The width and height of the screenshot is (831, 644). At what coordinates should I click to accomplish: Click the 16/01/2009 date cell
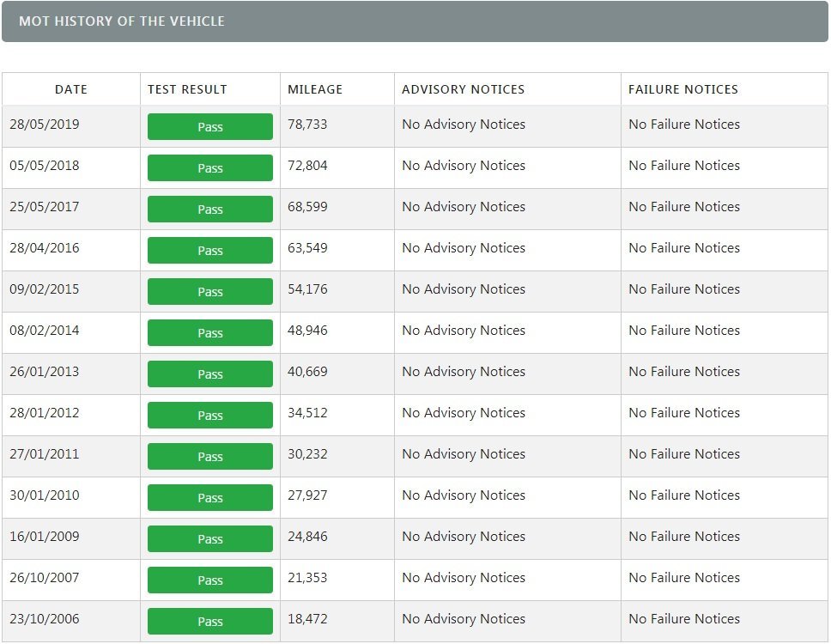click(45, 537)
